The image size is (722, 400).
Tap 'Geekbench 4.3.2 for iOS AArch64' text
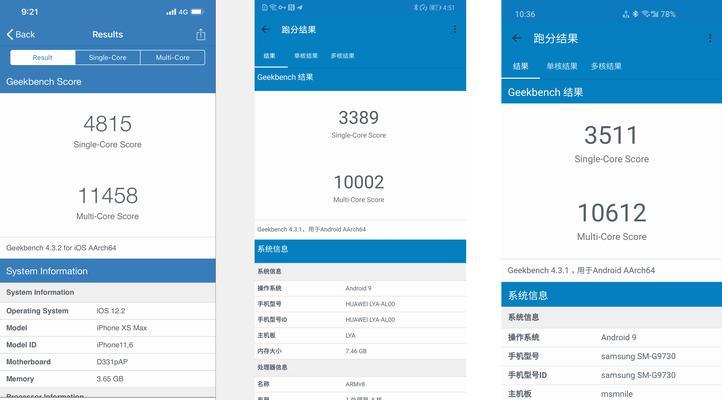(61, 248)
